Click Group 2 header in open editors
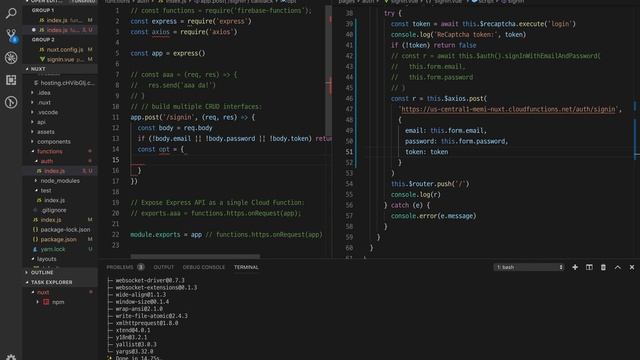The image size is (640, 360). 43,40
